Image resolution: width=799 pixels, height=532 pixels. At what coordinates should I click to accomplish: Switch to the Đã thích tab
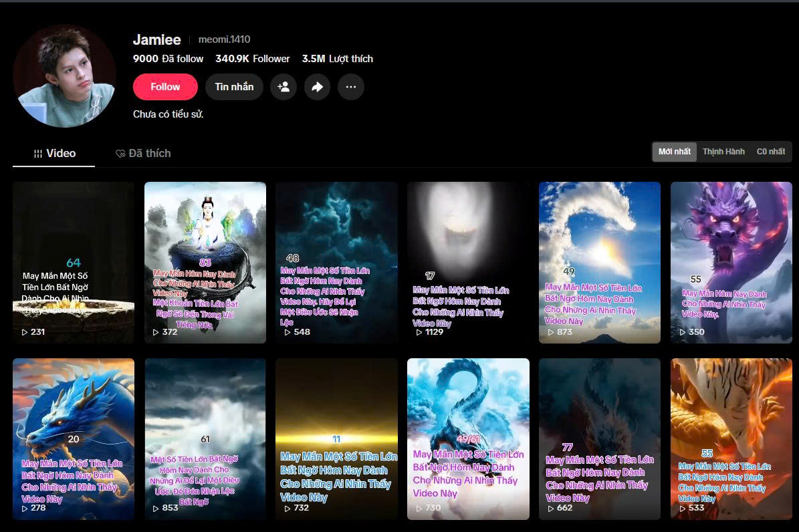pos(143,153)
